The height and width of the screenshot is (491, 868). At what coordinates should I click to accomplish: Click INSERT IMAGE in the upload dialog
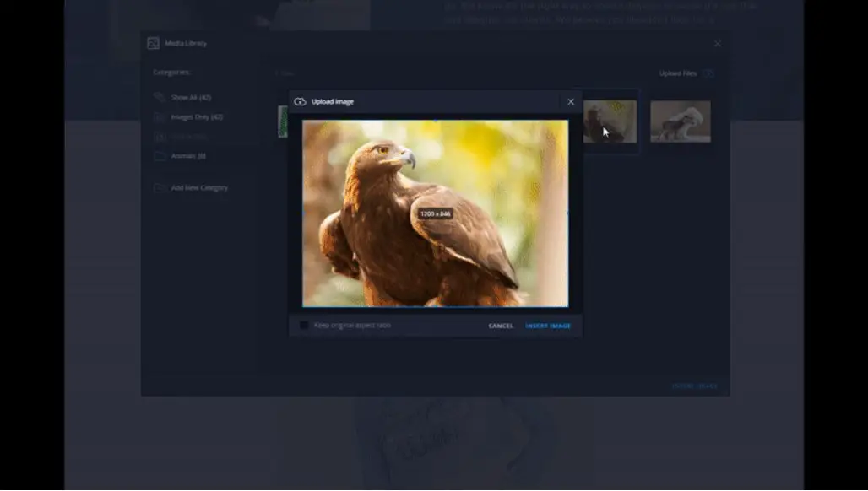[548, 326]
